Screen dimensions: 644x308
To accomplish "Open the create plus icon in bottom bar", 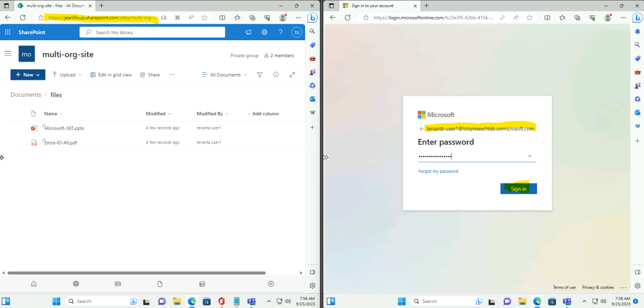I will 270,283.
